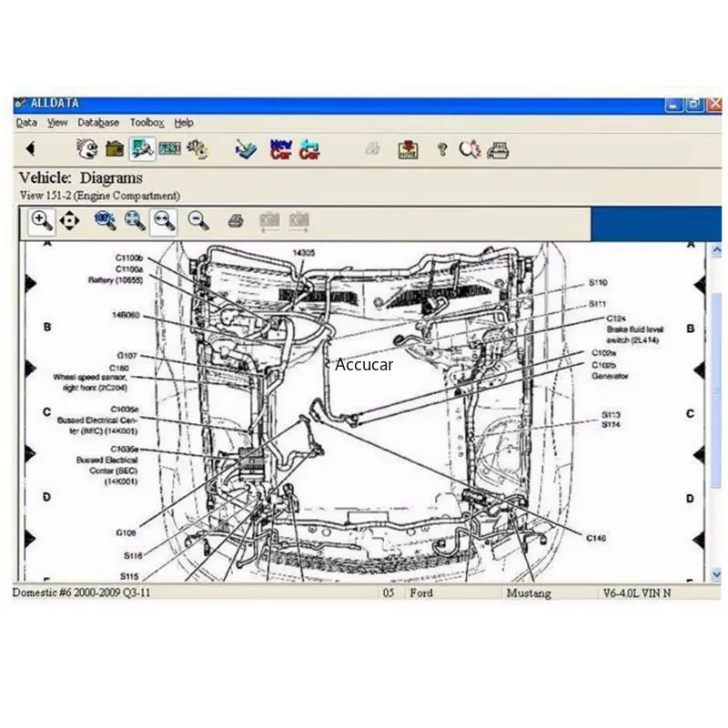This screenshot has height=728, width=728.
Task: Click the zoom out magnifier
Action: [198, 221]
